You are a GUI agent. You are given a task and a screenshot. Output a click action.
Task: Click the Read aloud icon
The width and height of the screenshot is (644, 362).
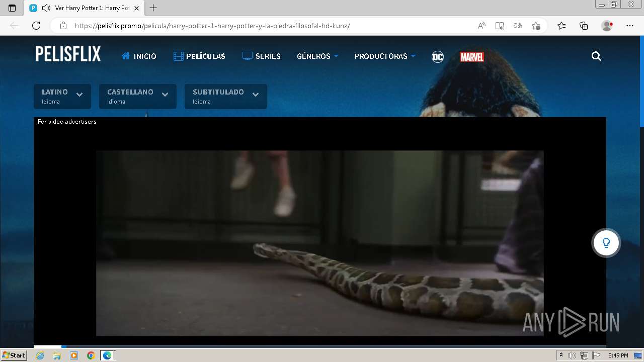point(481,26)
